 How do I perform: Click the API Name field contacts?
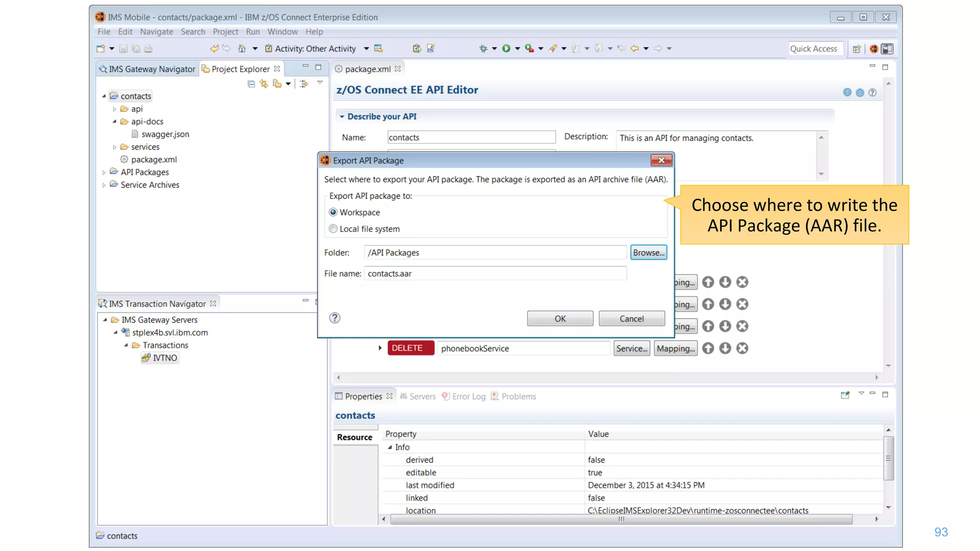click(471, 137)
